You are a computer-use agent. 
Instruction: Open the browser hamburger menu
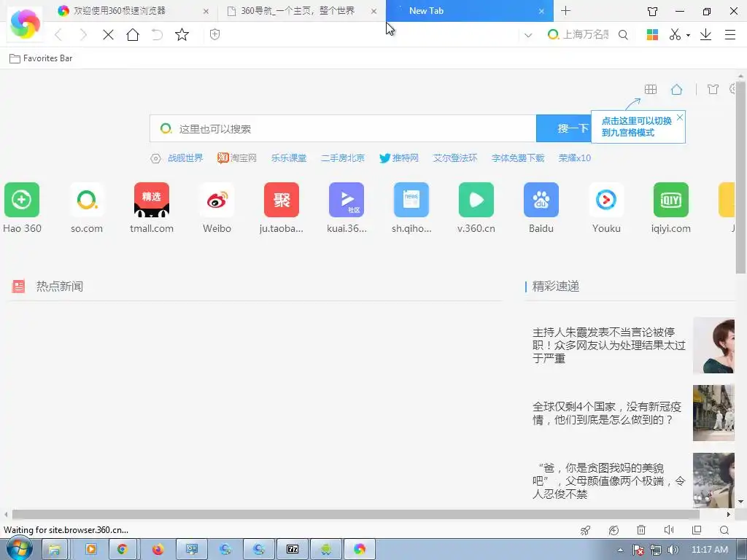pyautogui.click(x=729, y=34)
